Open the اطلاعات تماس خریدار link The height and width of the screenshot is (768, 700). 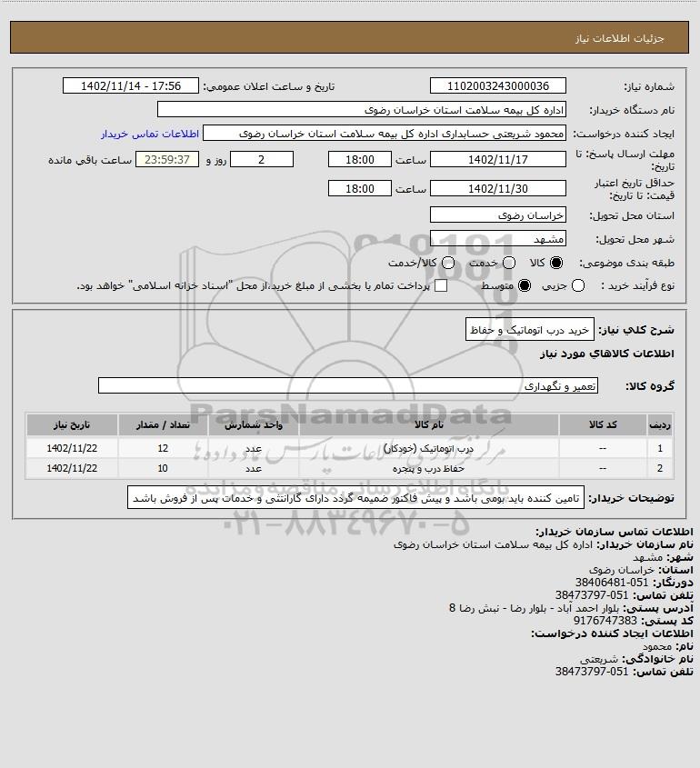point(150,134)
